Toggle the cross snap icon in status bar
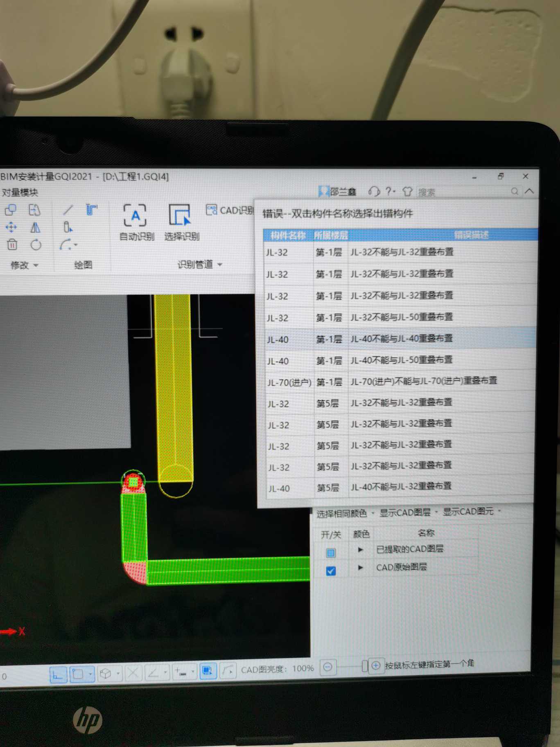The image size is (560, 747). point(133,673)
